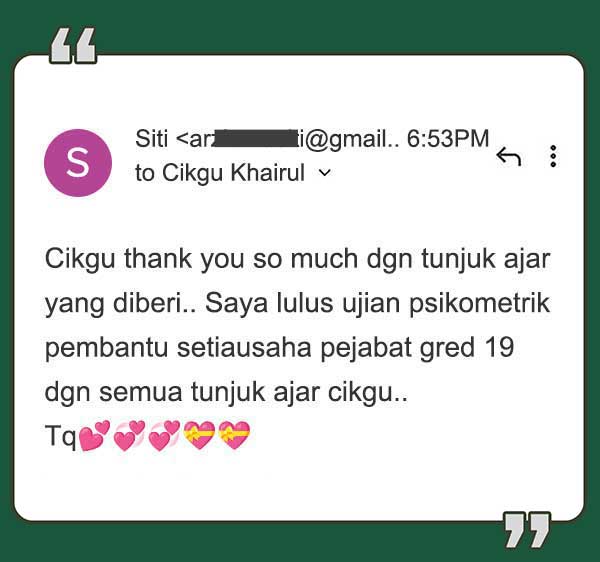The height and width of the screenshot is (562, 600).
Task: Open the purple S sender avatar
Action: coord(78,163)
